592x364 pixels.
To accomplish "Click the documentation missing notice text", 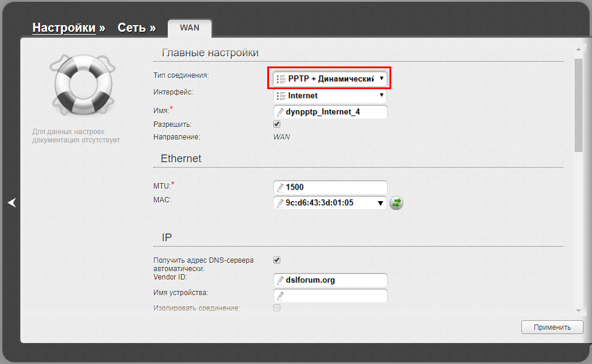I will [x=76, y=136].
